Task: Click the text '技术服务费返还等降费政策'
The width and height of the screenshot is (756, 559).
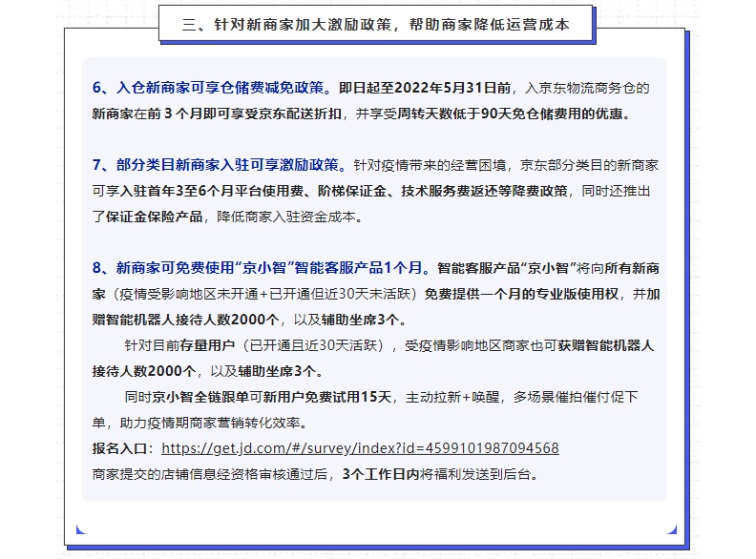Action: (484, 191)
